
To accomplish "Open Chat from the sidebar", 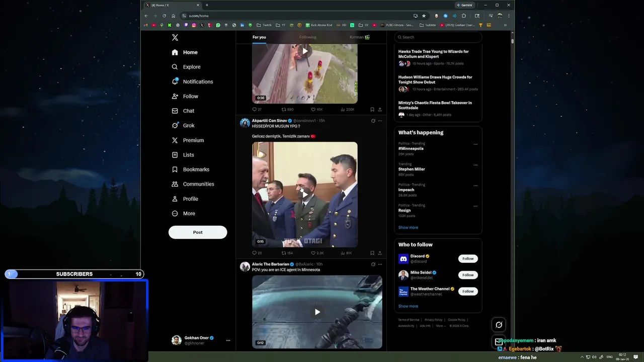I will pyautogui.click(x=183, y=111).
